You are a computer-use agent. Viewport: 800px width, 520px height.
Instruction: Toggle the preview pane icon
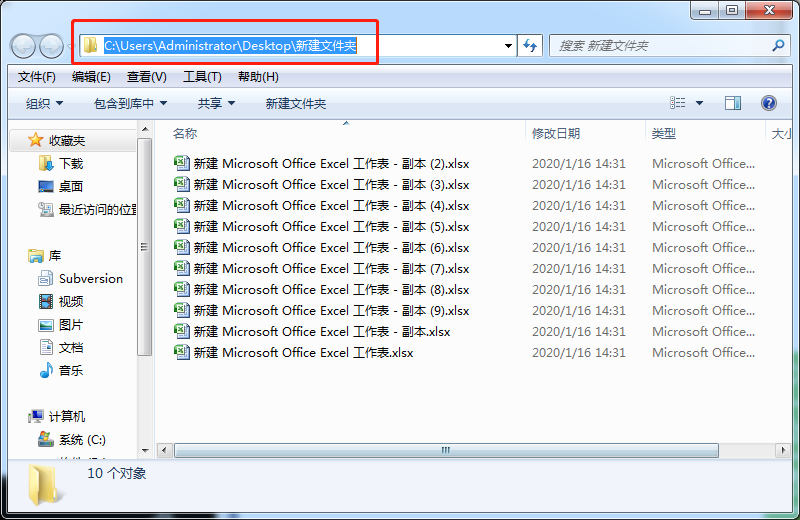click(x=733, y=103)
